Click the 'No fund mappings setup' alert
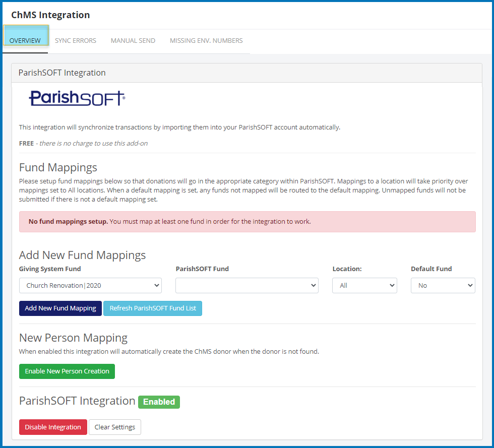 point(248,221)
